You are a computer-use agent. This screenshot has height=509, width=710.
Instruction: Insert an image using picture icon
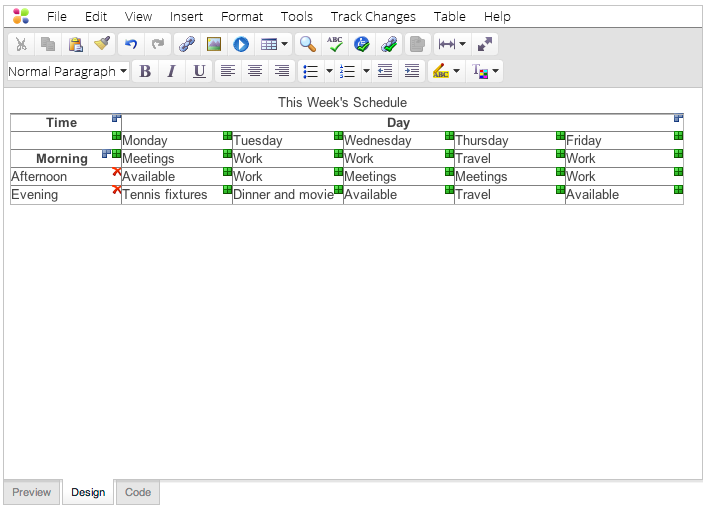[214, 44]
